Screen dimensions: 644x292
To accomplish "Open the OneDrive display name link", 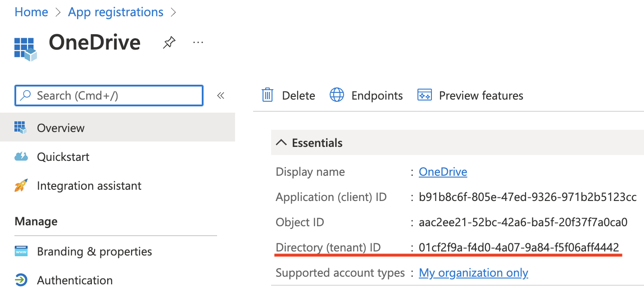I will click(x=443, y=171).
